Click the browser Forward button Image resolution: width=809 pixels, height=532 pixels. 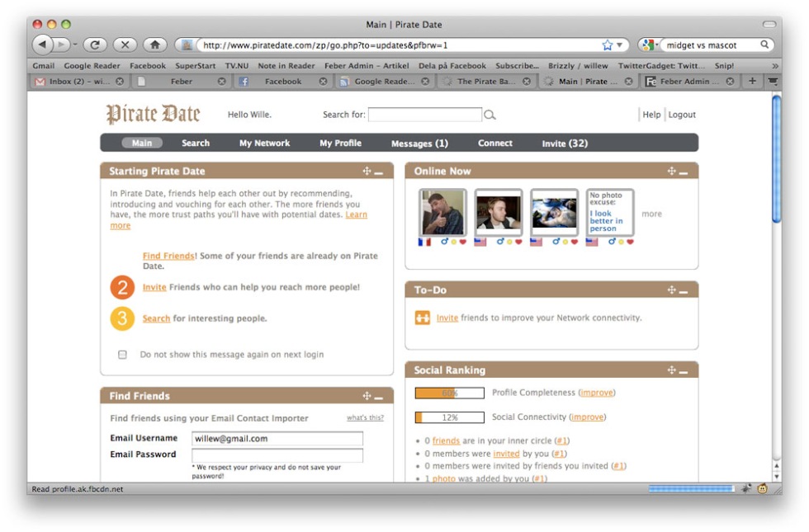click(61, 45)
